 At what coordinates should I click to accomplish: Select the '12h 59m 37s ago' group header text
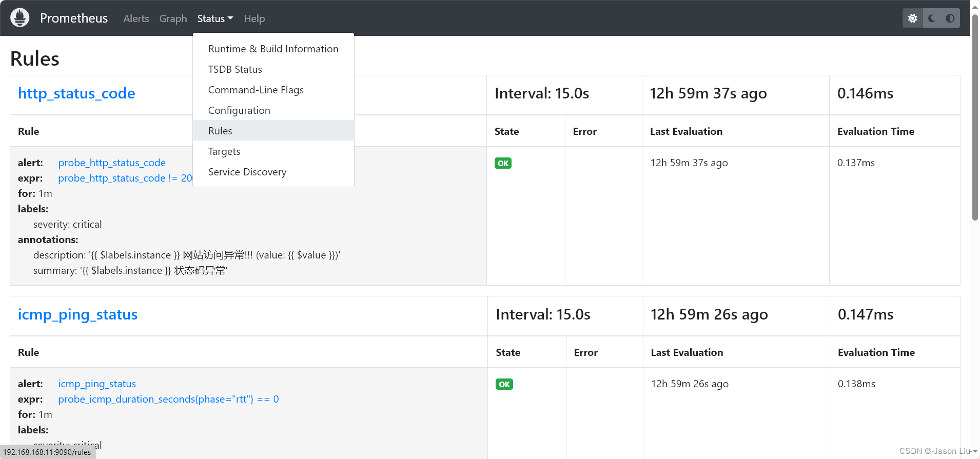tap(708, 93)
